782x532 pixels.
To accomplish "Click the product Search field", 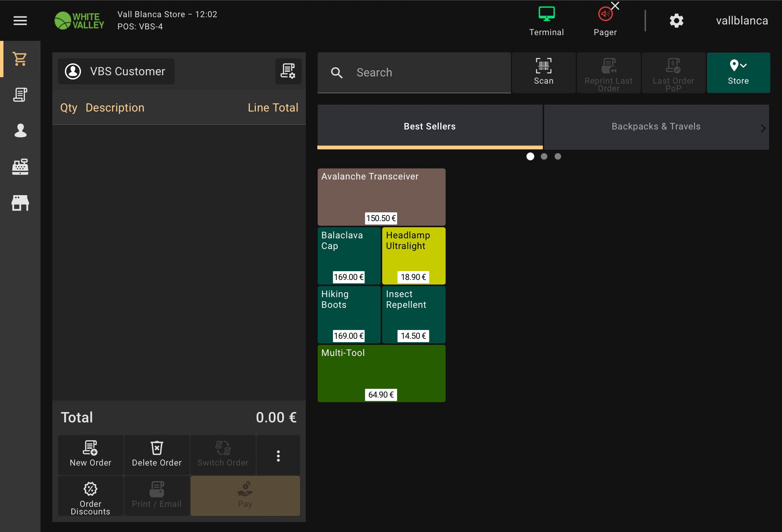I will pos(420,73).
